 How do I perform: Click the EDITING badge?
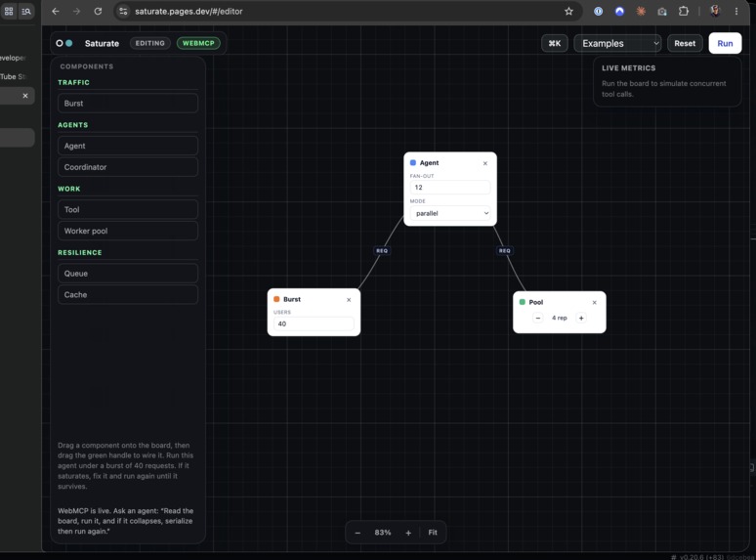(150, 43)
